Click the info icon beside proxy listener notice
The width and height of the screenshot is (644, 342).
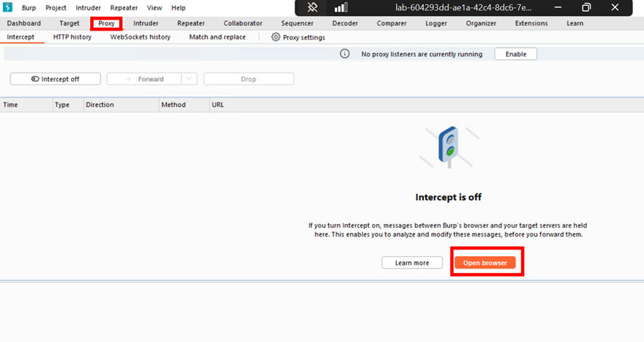click(345, 54)
